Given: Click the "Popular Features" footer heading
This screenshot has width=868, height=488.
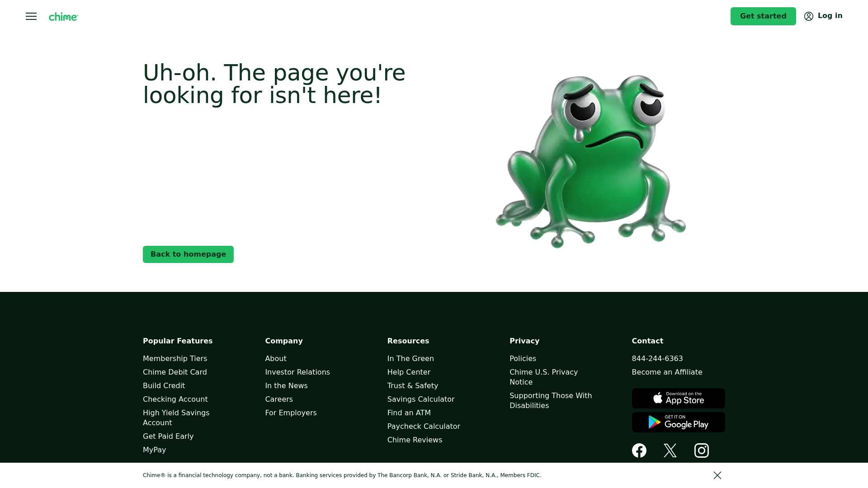Looking at the screenshot, I should point(178,341).
